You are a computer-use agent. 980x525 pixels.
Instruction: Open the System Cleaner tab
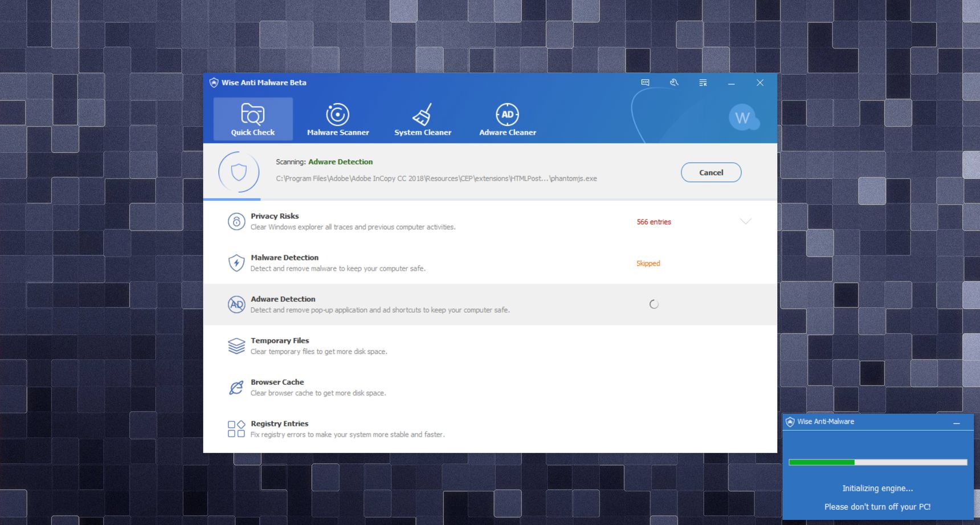[423, 119]
